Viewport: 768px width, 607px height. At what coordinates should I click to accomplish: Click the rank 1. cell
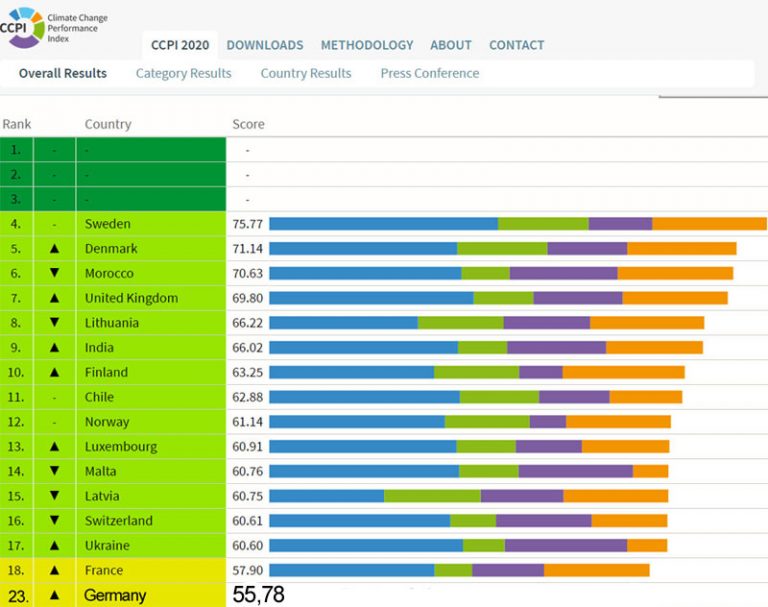coord(16,150)
